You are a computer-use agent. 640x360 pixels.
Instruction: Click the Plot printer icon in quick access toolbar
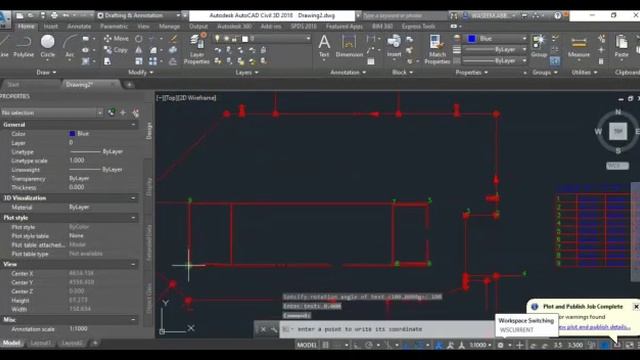click(x=54, y=16)
